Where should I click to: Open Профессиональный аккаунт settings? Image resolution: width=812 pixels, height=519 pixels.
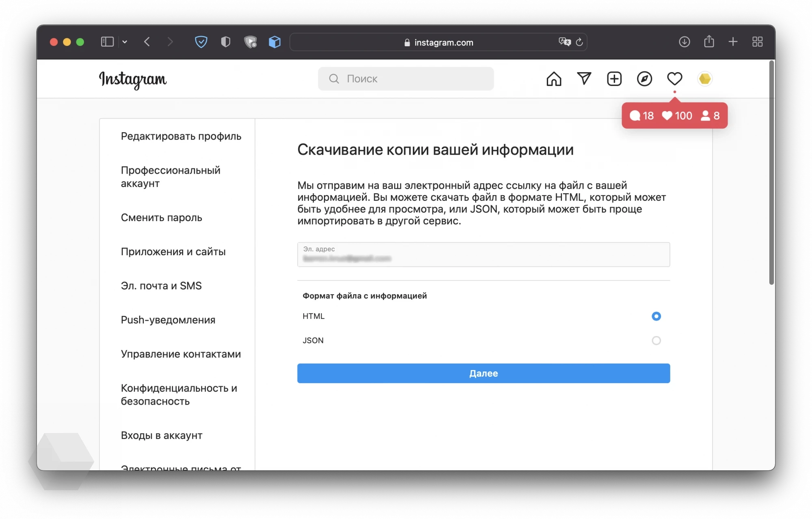pyautogui.click(x=171, y=177)
